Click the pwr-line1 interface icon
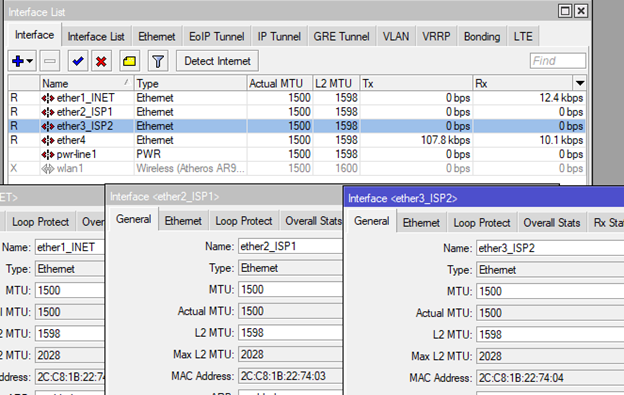 pyautogui.click(x=48, y=154)
